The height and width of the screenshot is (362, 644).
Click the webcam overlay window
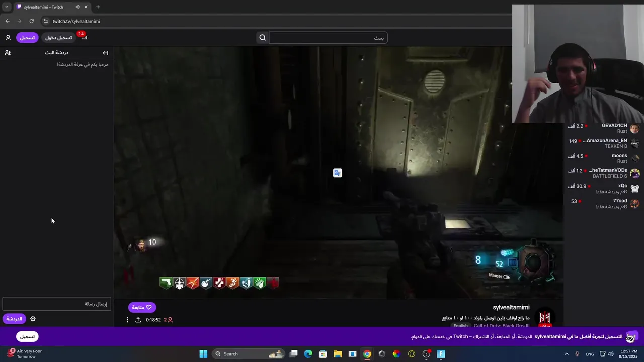click(x=578, y=64)
